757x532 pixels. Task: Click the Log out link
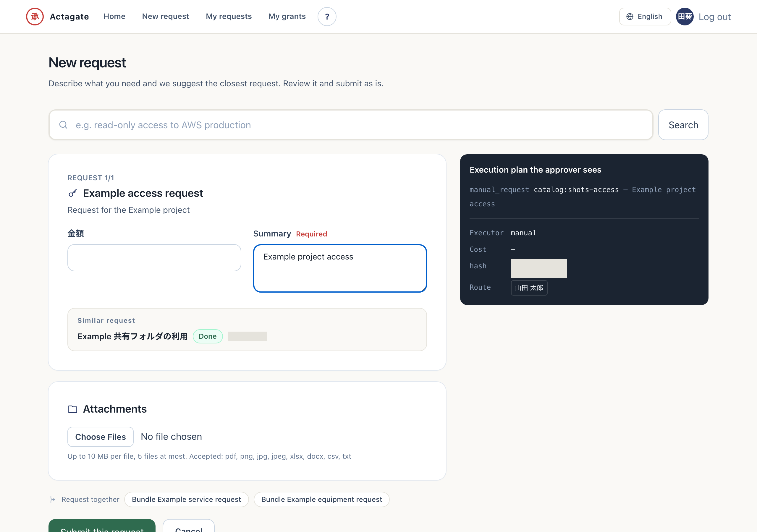click(x=714, y=17)
